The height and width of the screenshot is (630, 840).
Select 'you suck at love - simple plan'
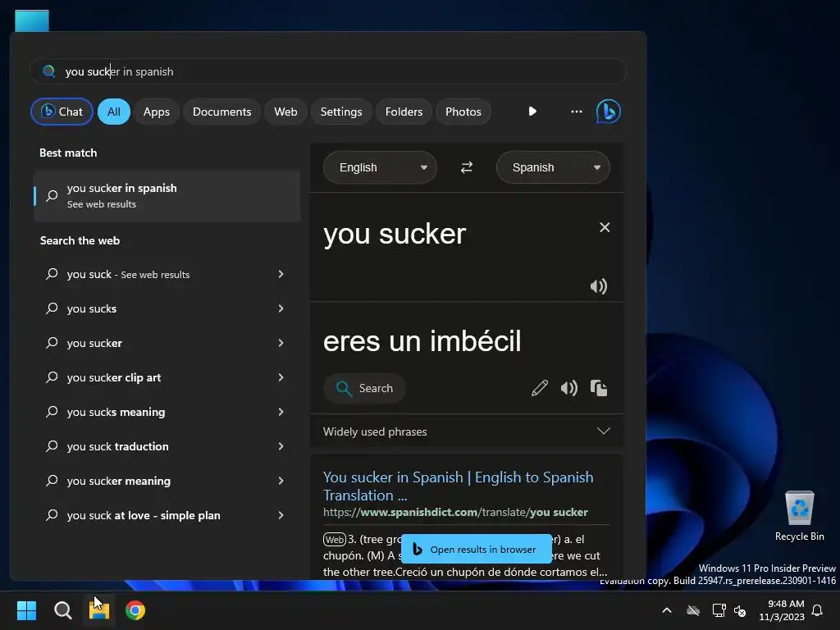point(167,515)
